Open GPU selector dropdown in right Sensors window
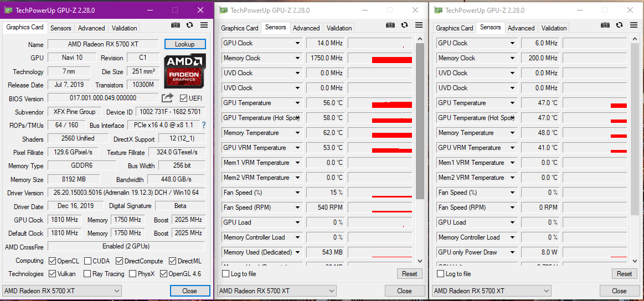 492,290
